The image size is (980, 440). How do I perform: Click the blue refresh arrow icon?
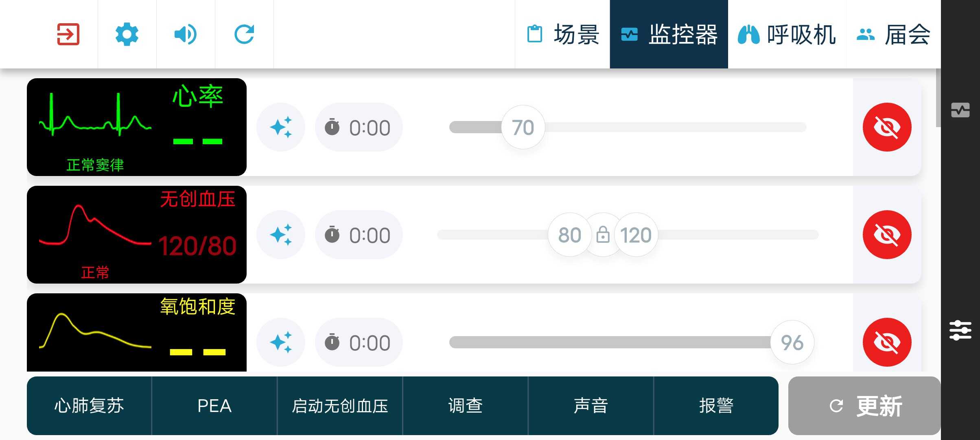click(x=244, y=34)
